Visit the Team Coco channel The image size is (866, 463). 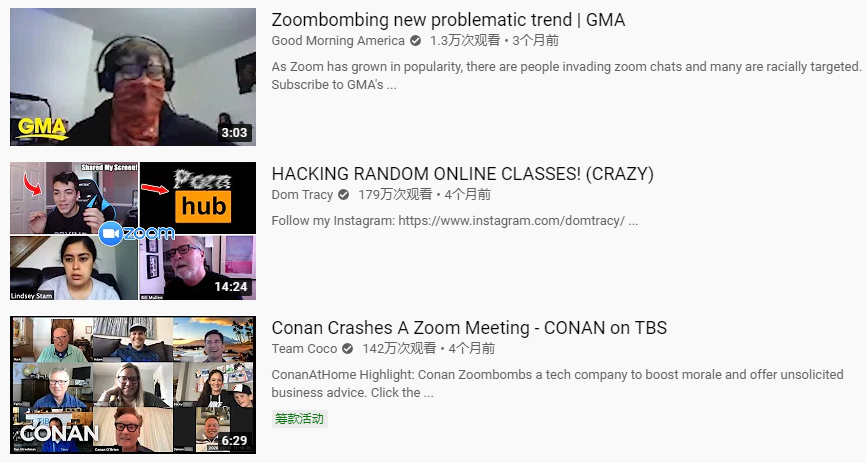(304, 349)
